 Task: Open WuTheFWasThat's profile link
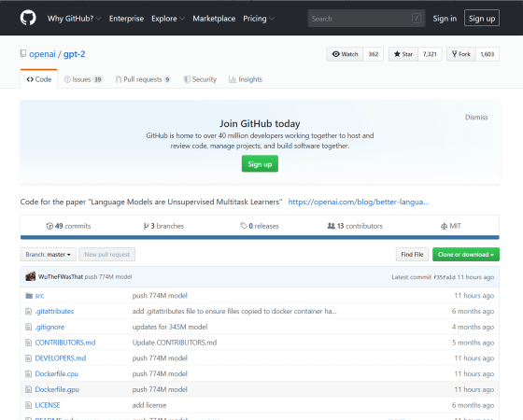click(61, 276)
